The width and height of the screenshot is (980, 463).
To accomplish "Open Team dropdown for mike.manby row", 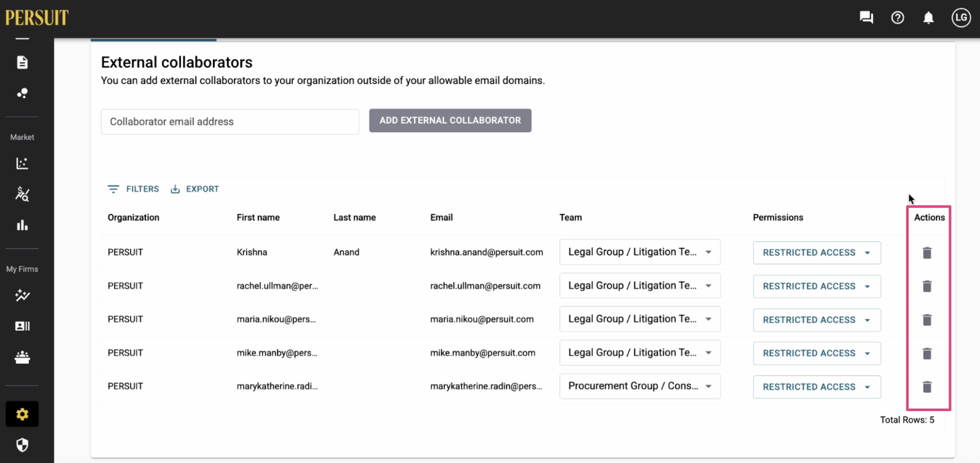I will click(x=640, y=352).
